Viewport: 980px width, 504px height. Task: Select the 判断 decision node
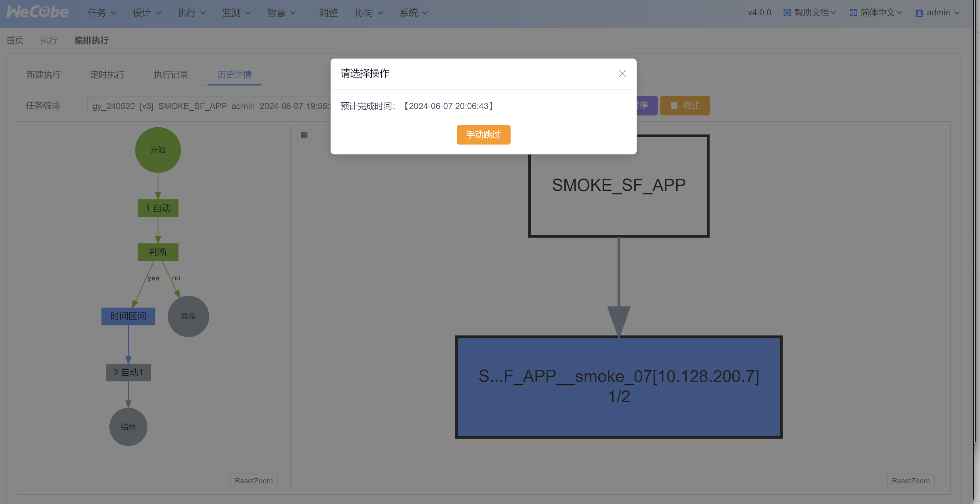[x=158, y=252]
